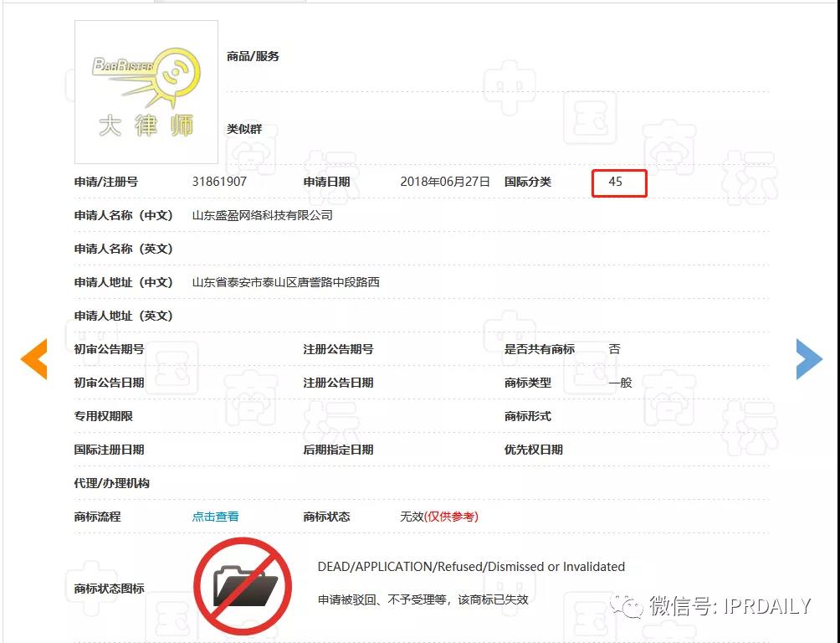Viewport: 840px width, 643px height.
Task: Click the 商标状态 label
Action: coord(327,517)
